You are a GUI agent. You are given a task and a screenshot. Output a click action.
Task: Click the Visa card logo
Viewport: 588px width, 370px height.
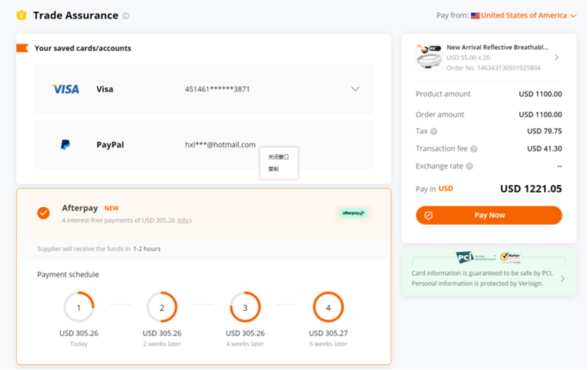(65, 89)
